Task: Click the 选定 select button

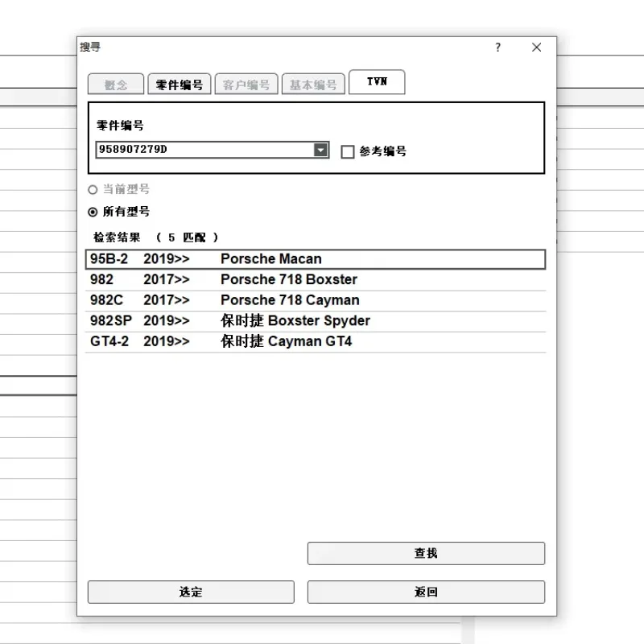Action: (191, 592)
